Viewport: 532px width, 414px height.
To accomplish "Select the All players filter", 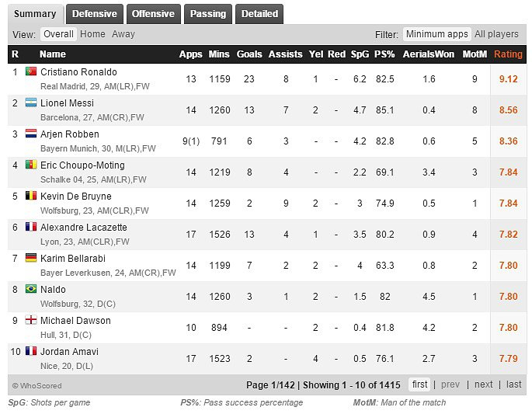I will click(x=496, y=34).
